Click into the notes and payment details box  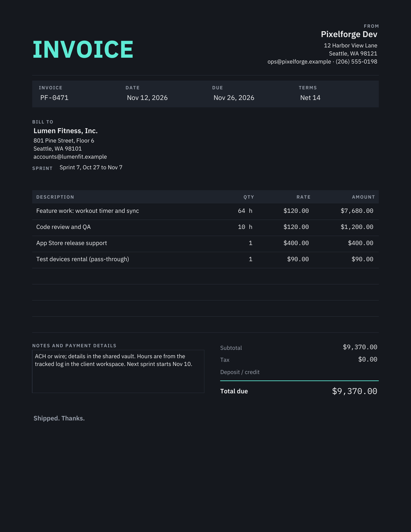[118, 372]
